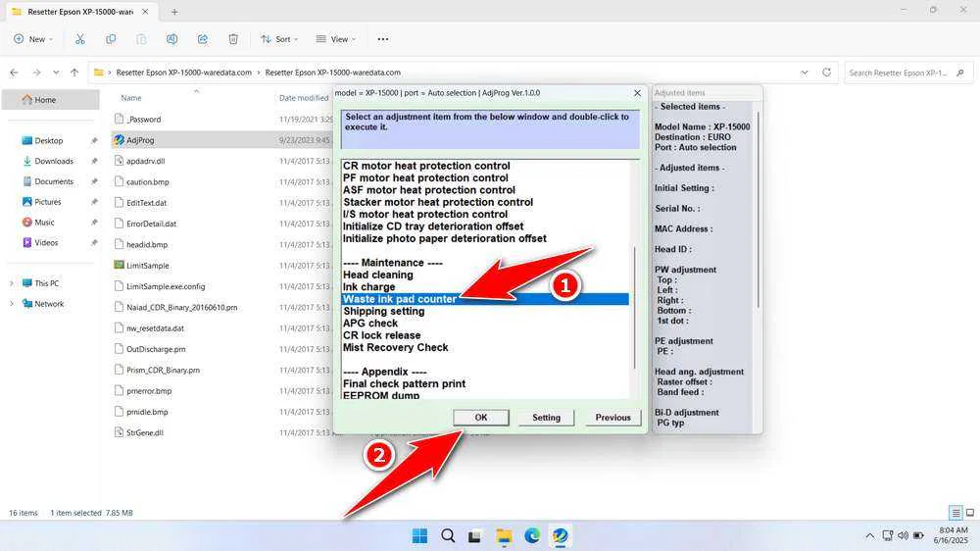Click the Previous button in AdjProg
980x551 pixels.
(612, 418)
